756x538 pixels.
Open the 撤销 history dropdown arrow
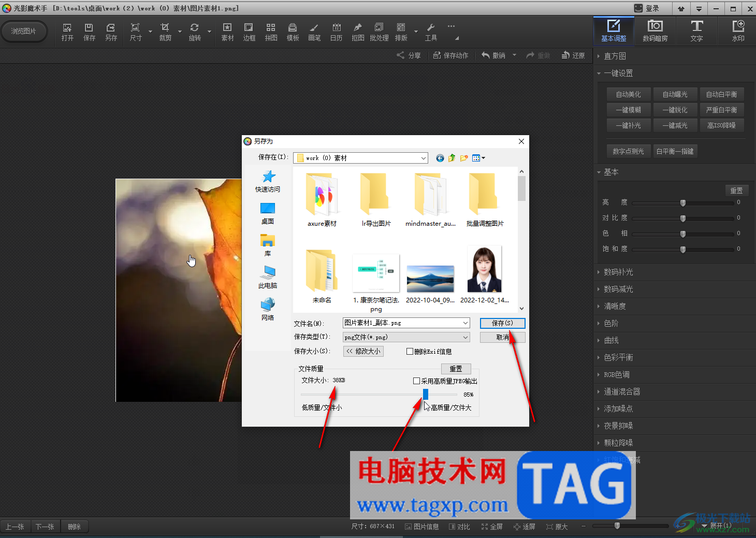[514, 55]
